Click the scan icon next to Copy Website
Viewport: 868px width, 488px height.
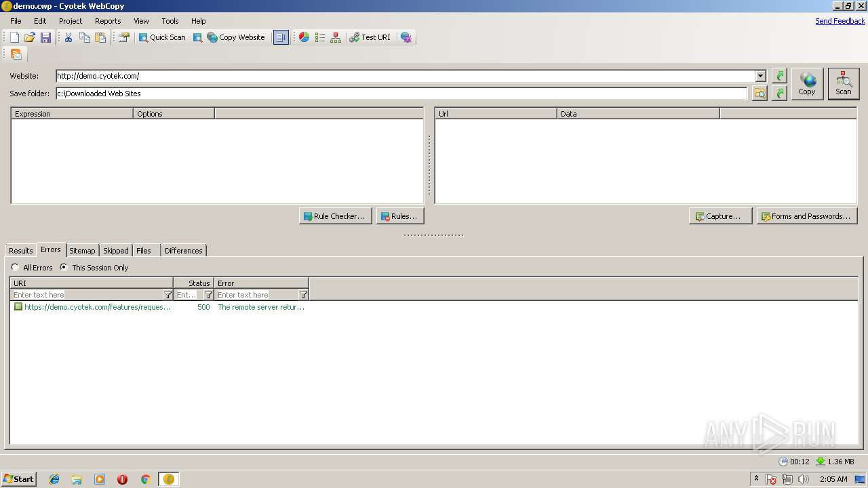click(197, 37)
